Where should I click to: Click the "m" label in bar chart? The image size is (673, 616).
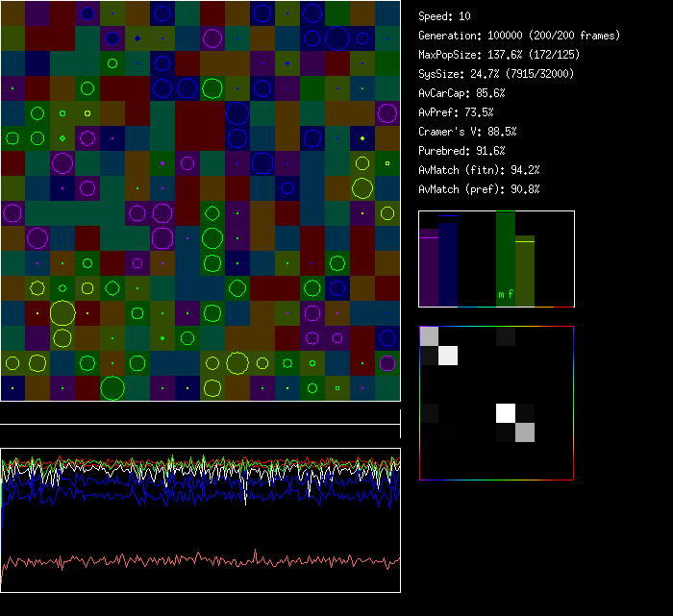click(501, 294)
